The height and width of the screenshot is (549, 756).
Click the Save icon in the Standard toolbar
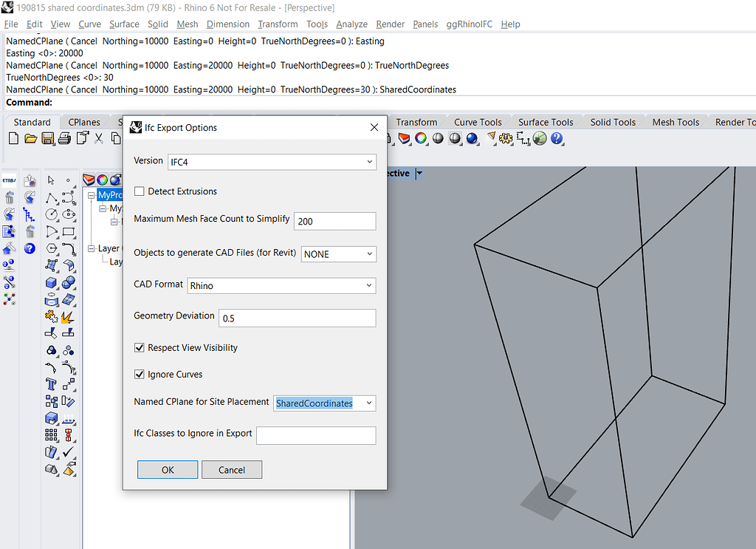[47, 138]
